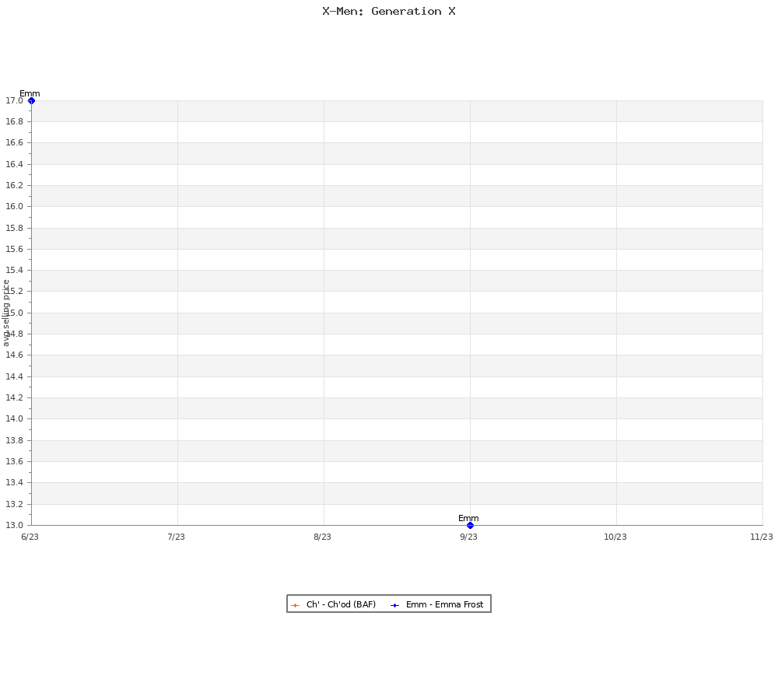This screenshot has width=778, height=700.
Task: Click y-axis value 17.0
Action: pos(14,100)
